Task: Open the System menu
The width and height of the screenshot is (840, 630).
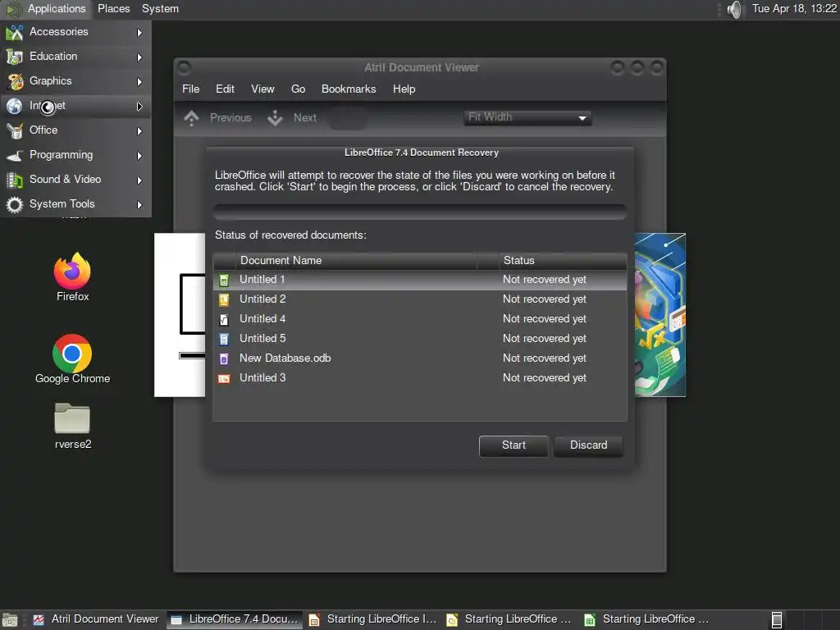Action: (x=160, y=9)
